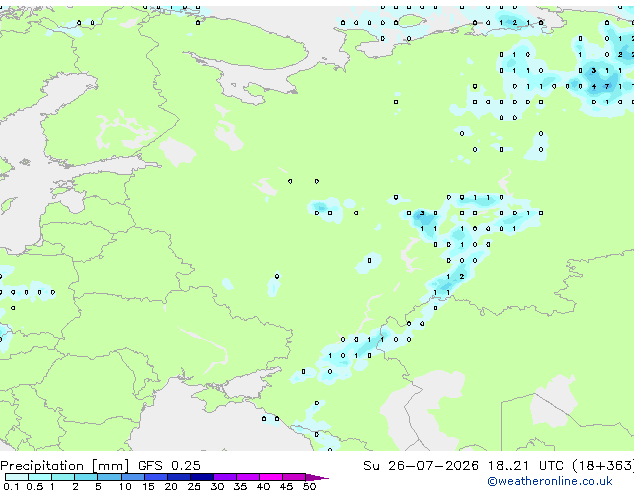634x490 pixels.
Task: Click the "0.1" label under the legend
Action: pyautogui.click(x=11, y=486)
